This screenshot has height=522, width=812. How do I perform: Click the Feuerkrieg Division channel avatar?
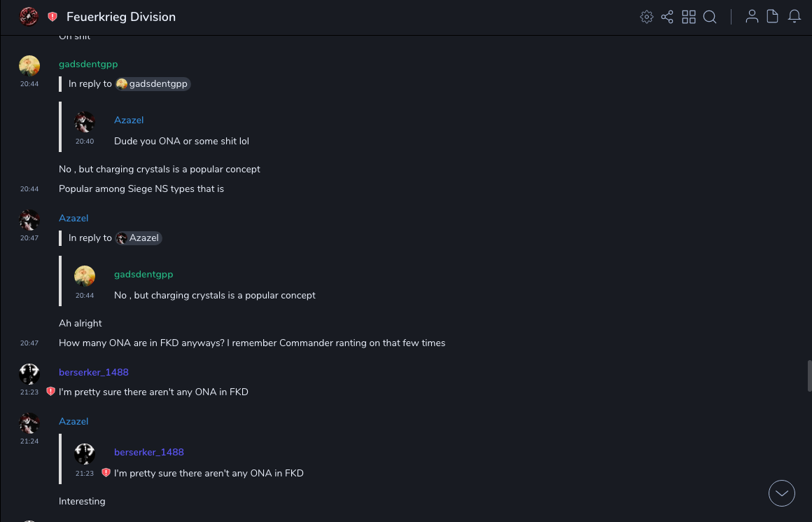(29, 16)
